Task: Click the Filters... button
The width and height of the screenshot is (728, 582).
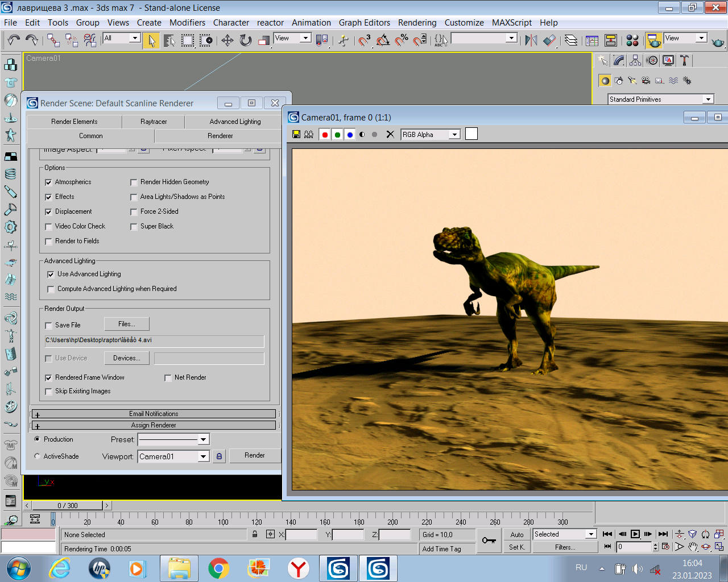Action: tap(565, 547)
